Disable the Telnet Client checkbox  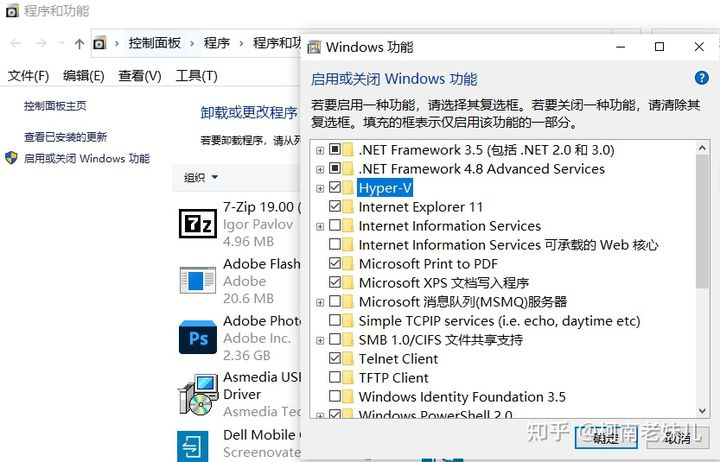tap(335, 358)
